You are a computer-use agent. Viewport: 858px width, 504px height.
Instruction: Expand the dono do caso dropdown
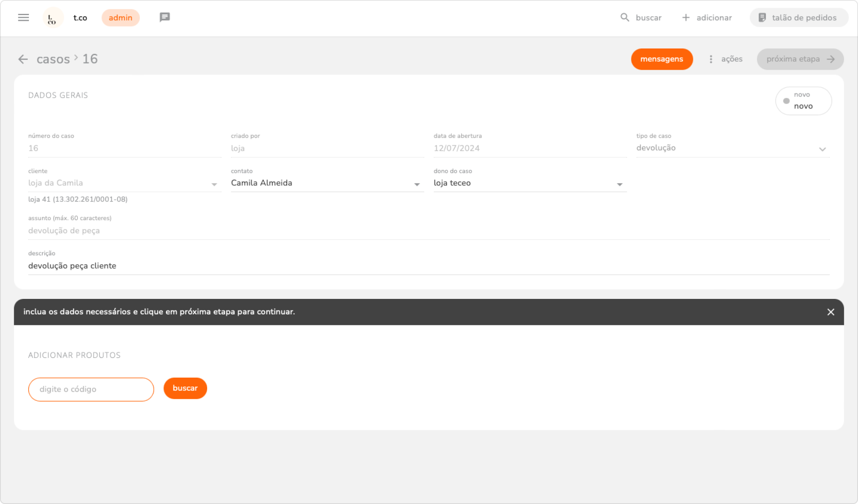619,184
